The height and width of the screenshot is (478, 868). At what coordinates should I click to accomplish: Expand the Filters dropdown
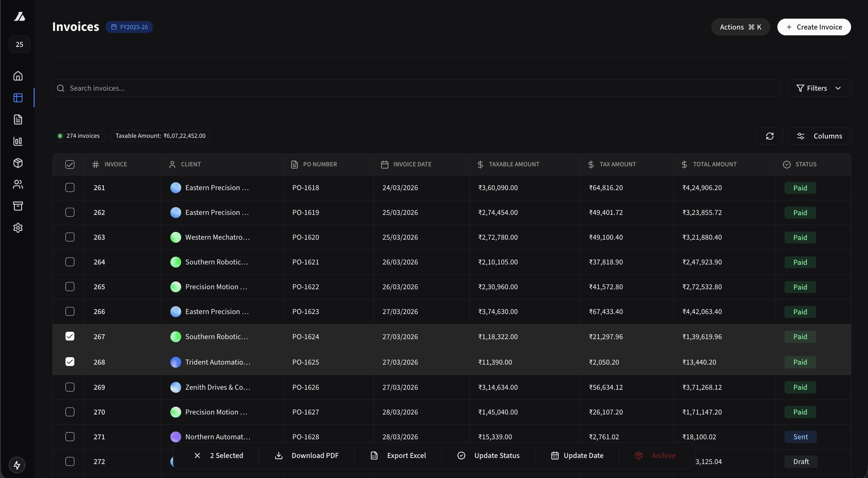tap(819, 88)
